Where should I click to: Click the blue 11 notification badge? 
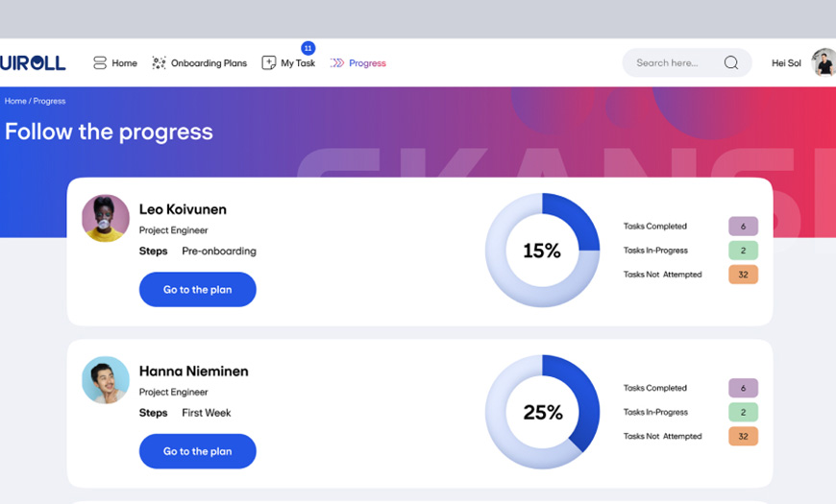point(307,48)
